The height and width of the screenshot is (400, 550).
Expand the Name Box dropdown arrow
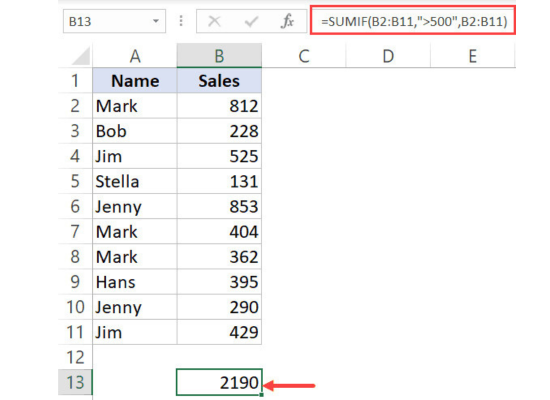click(x=156, y=21)
